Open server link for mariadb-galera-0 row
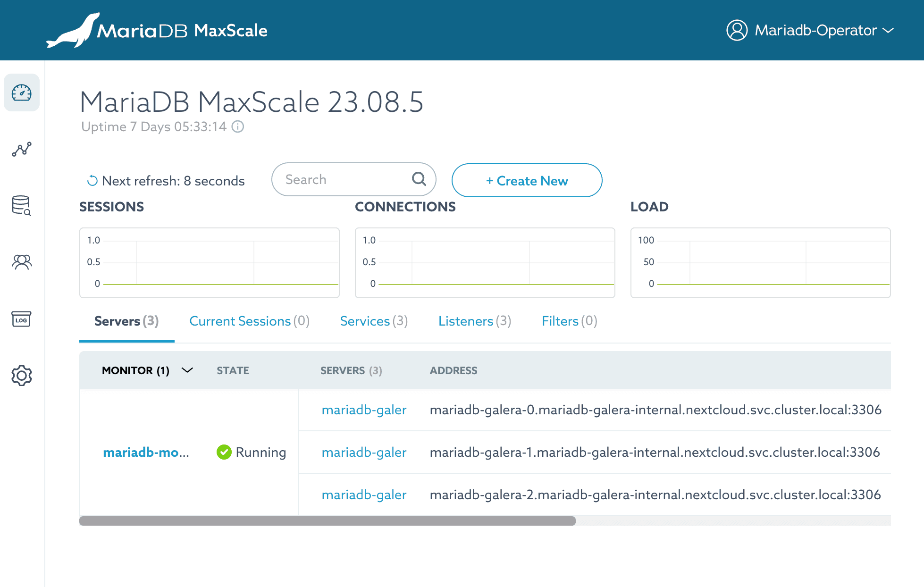Screen dimensions: 924x587 [x=364, y=410]
